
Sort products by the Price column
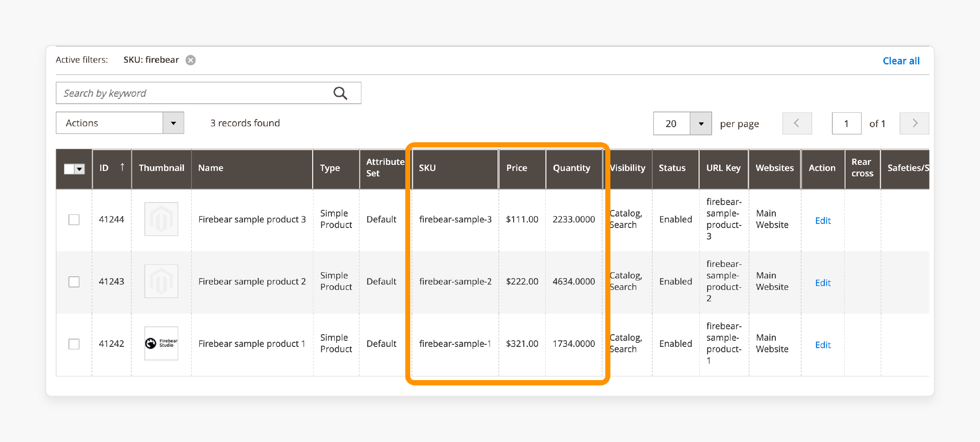(x=516, y=168)
